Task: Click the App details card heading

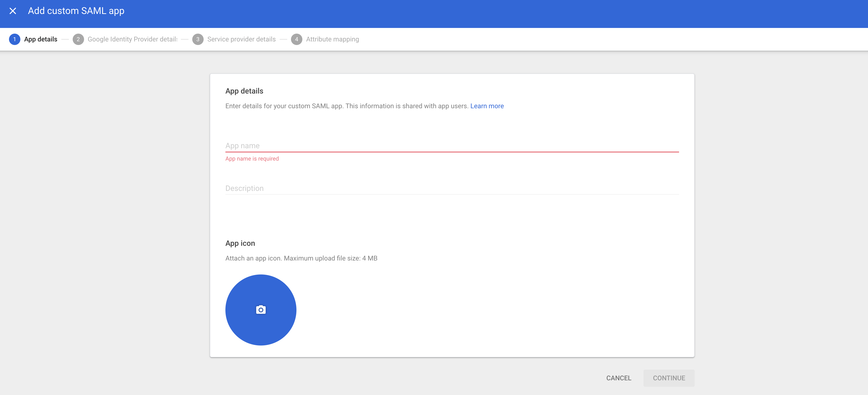Action: click(244, 91)
